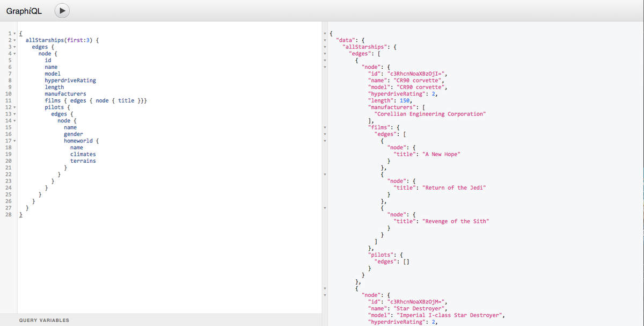Collapse the Star Destroyer "node" object in results
Viewport: 644px width, 326px height.
[324, 295]
